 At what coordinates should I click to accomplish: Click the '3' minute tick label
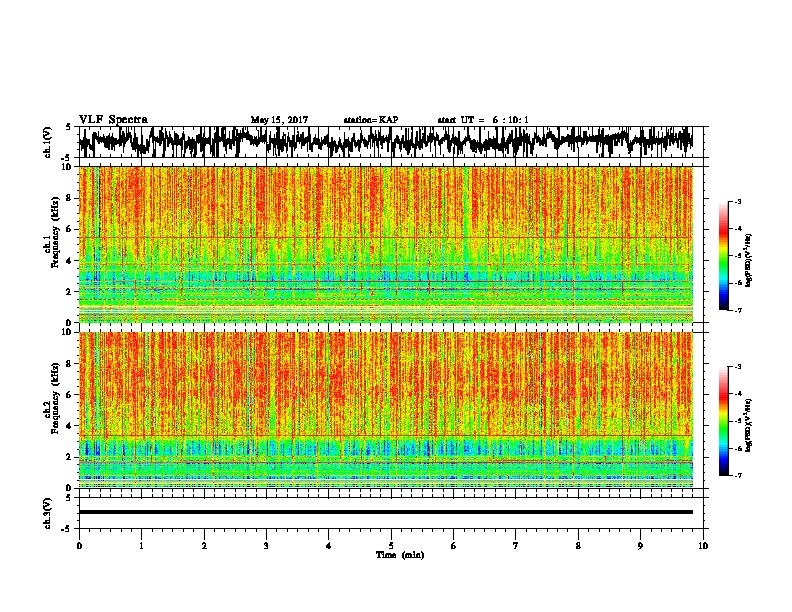click(266, 546)
